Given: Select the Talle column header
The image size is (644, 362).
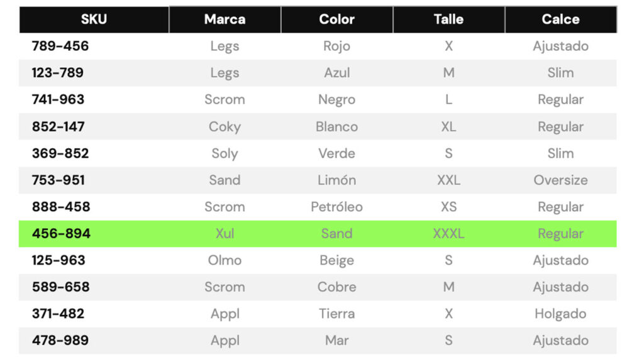Looking at the screenshot, I should (448, 19).
